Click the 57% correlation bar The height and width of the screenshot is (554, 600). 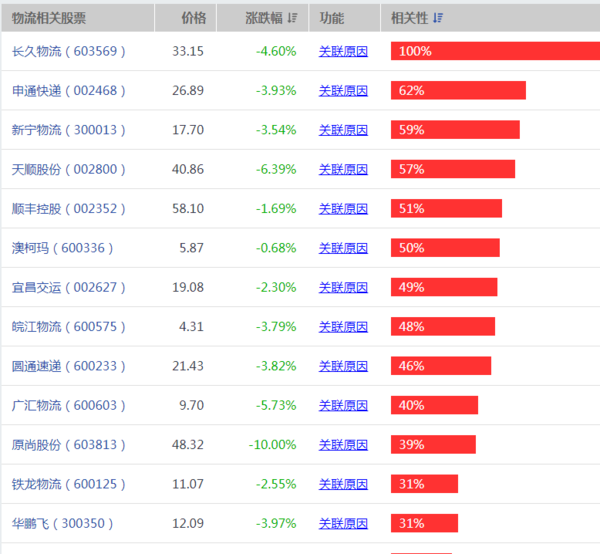453,169
